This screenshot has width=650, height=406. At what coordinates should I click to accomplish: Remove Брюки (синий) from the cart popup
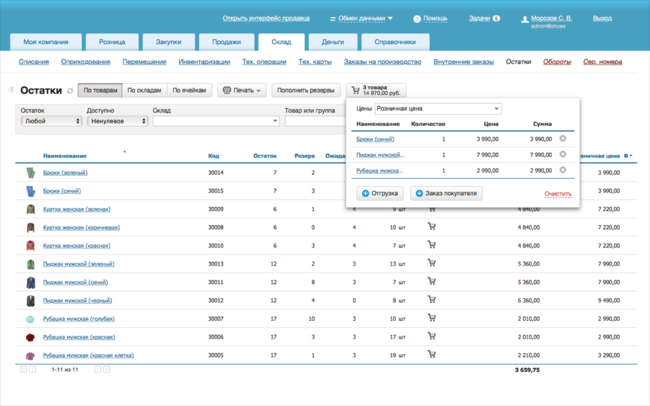coord(563,139)
